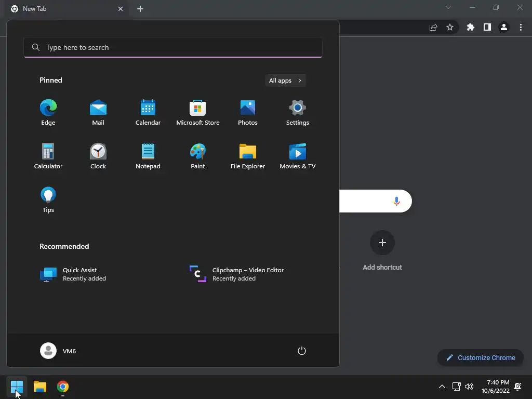Open a new Chrome tab with plus button
This screenshot has height=399, width=532.
click(x=140, y=9)
